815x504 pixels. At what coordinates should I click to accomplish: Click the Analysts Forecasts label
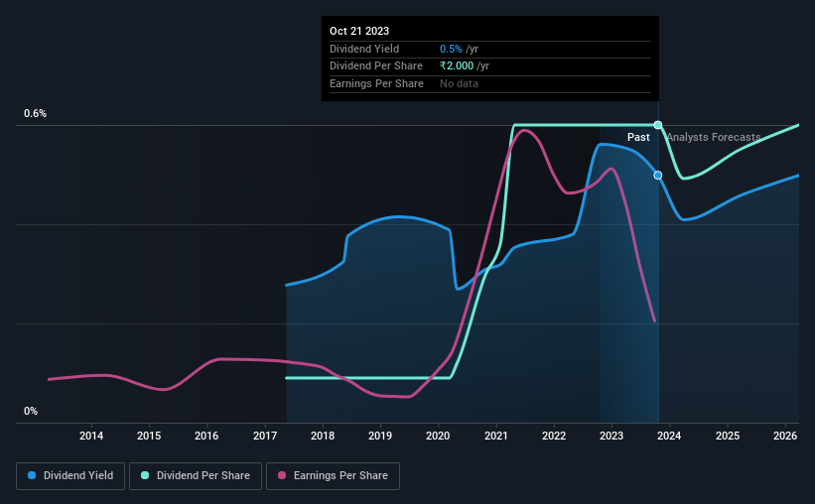[x=713, y=137]
